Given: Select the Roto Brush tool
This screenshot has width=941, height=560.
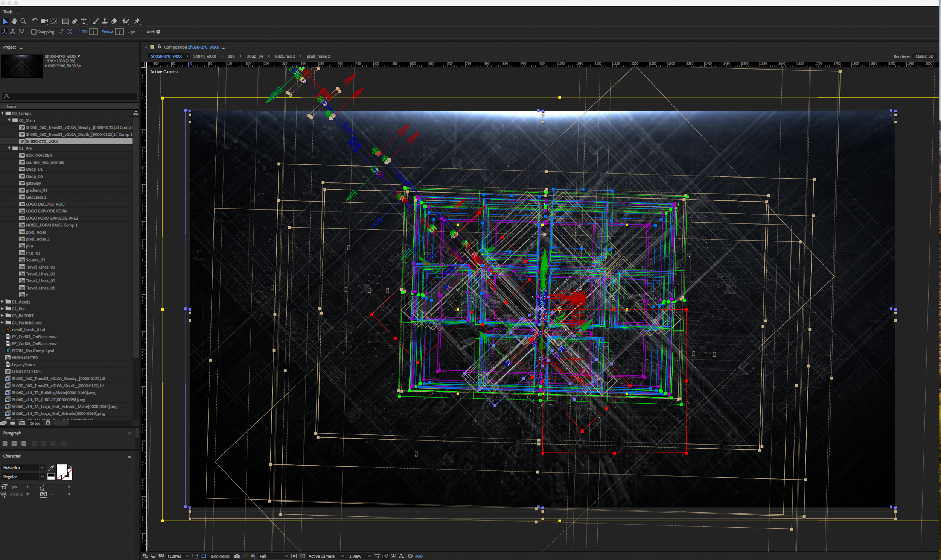Looking at the screenshot, I should 126,21.
